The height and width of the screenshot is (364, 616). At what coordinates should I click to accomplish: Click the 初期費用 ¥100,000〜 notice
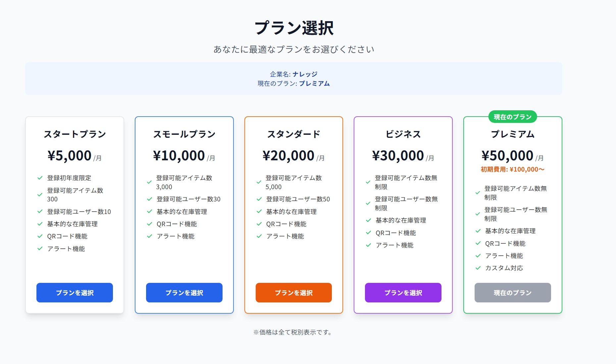coord(513,170)
